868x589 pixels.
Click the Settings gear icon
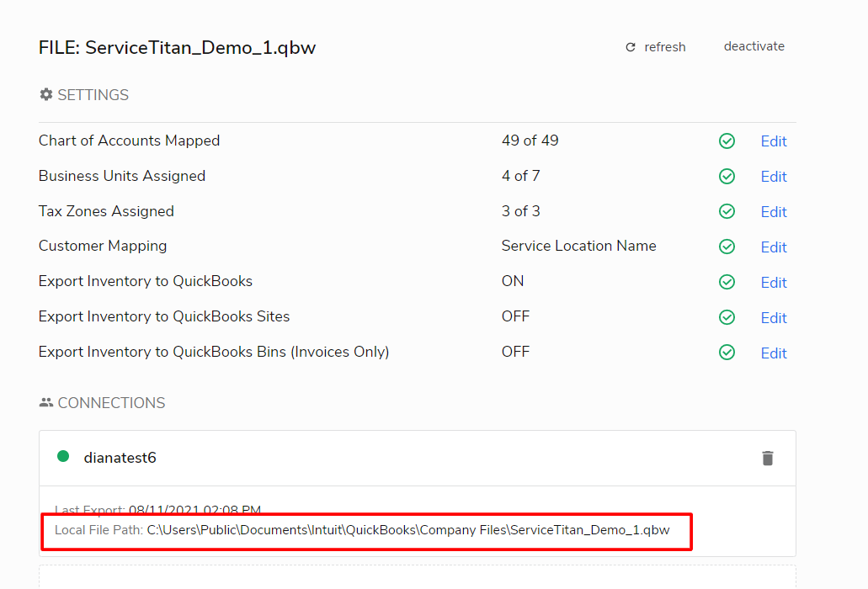(x=46, y=94)
